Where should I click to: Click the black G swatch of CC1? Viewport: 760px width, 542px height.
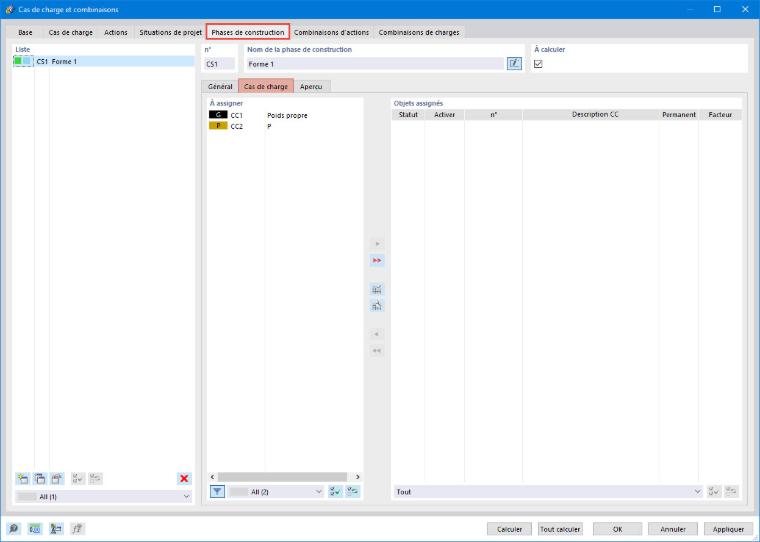coord(218,115)
